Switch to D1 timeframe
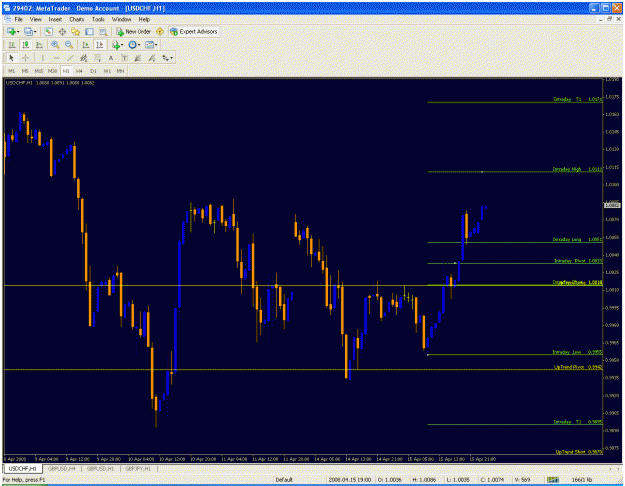This screenshot has width=625, height=486. [x=93, y=71]
